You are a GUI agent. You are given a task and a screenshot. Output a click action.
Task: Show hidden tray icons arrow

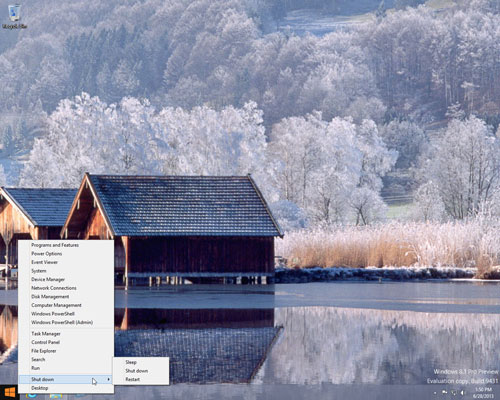pos(435,393)
